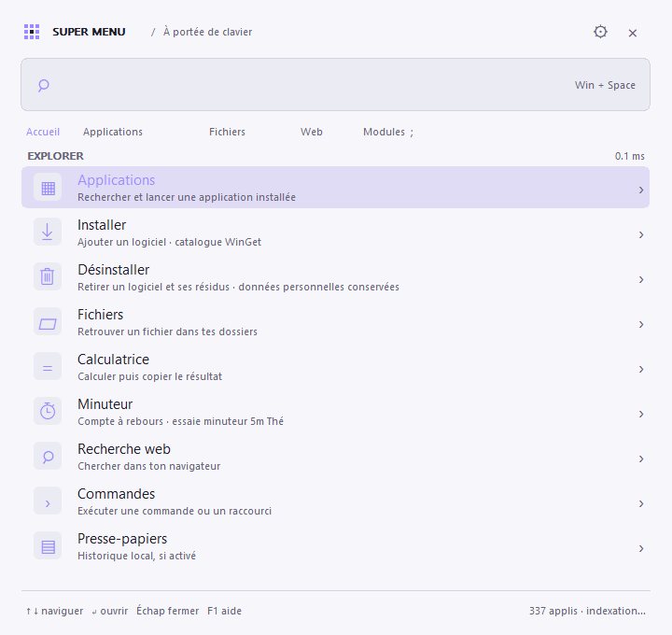Click the Applications grid icon
The width and height of the screenshot is (672, 635).
48,188
